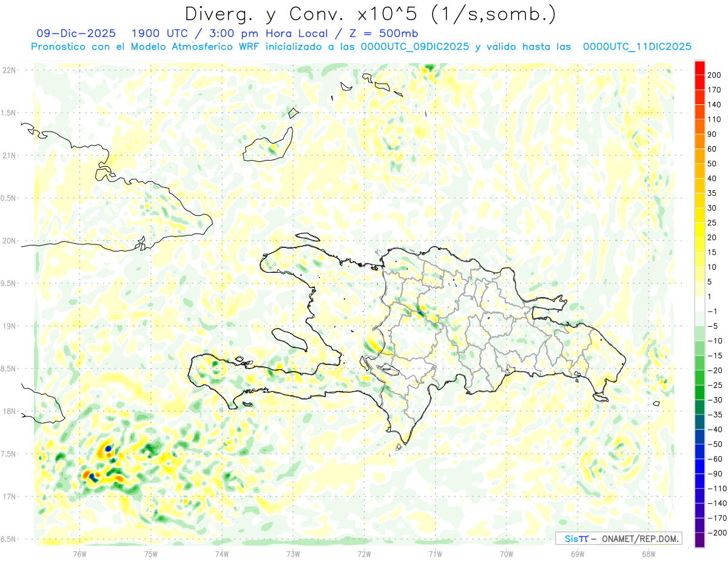Click the green swatch between -25 and -30
The image size is (728, 562).
(699, 393)
